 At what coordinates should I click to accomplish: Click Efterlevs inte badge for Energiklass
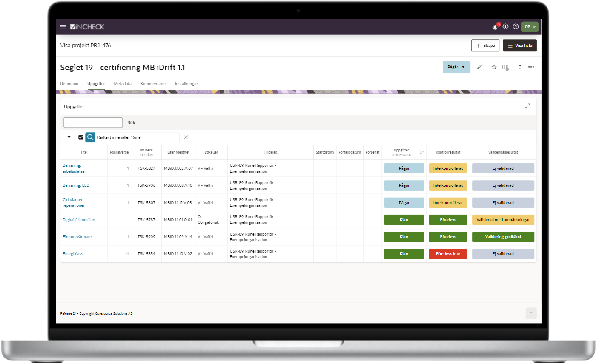click(448, 254)
